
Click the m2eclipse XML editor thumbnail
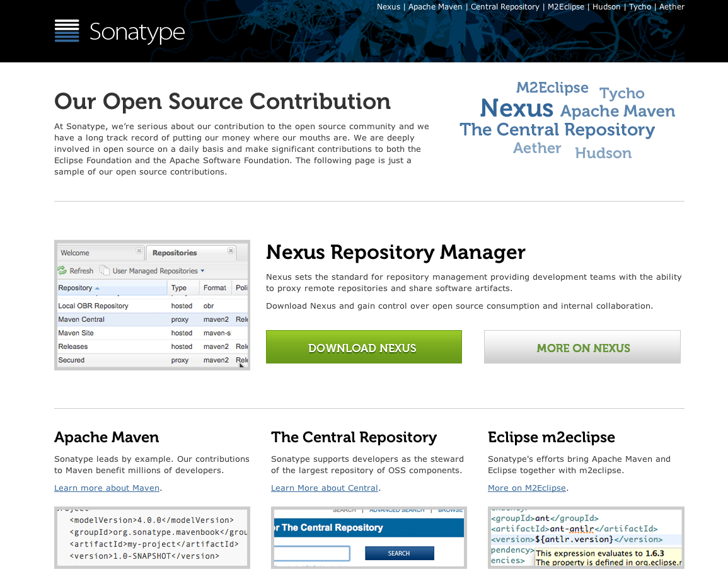click(586, 537)
